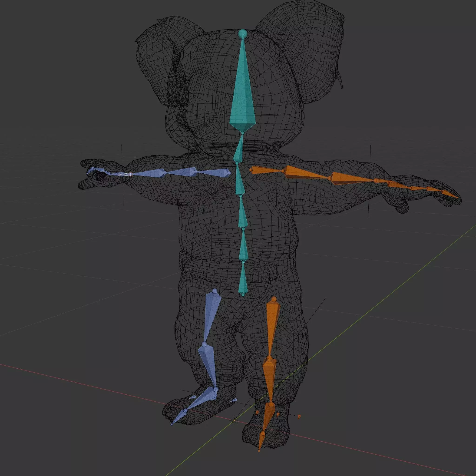Image resolution: width=476 pixels, height=476 pixels.
Task: Select the lowest teal spine bone at hips
Action: click(x=243, y=279)
